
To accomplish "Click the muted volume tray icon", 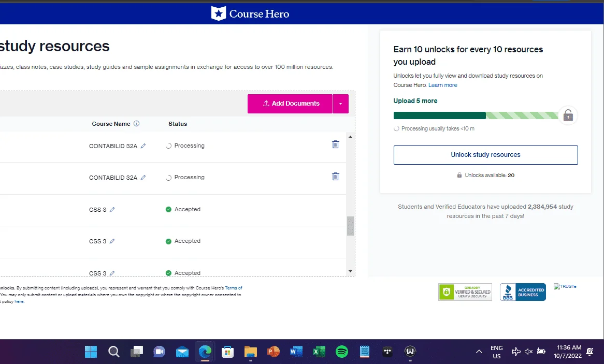I will click(528, 351).
